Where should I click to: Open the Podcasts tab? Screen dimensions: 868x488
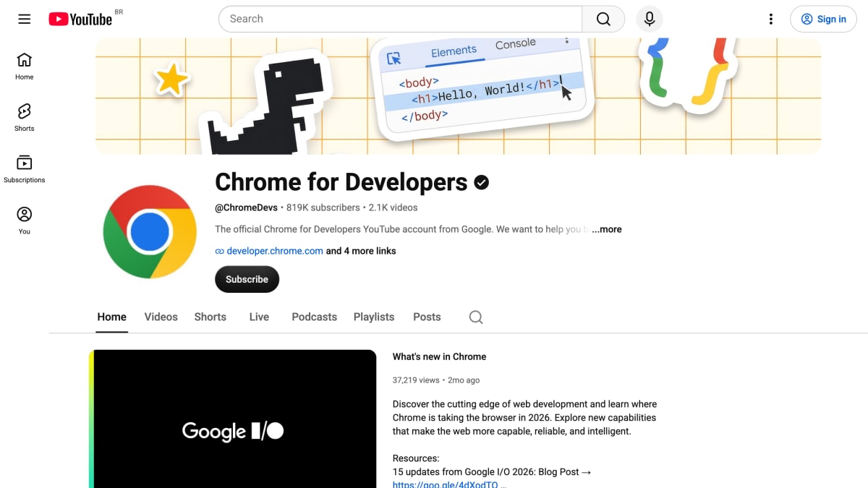coord(314,317)
